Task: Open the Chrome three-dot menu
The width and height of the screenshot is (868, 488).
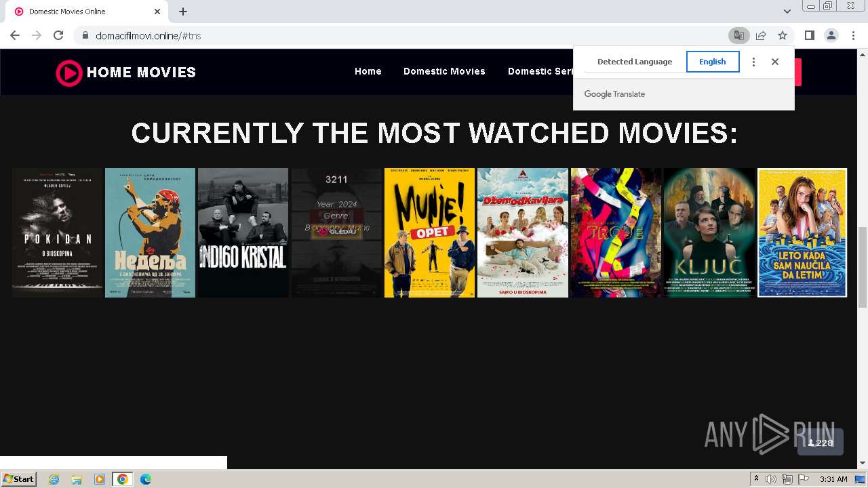Action: (853, 35)
